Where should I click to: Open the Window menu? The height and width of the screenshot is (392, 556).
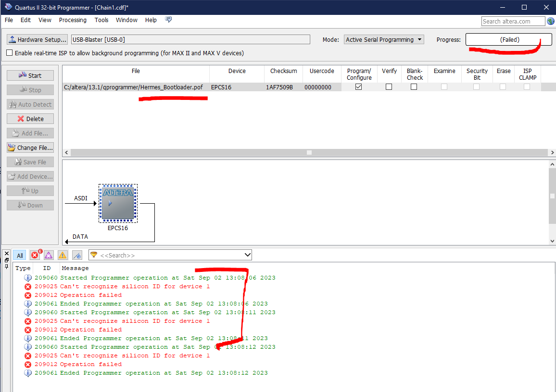click(x=126, y=20)
